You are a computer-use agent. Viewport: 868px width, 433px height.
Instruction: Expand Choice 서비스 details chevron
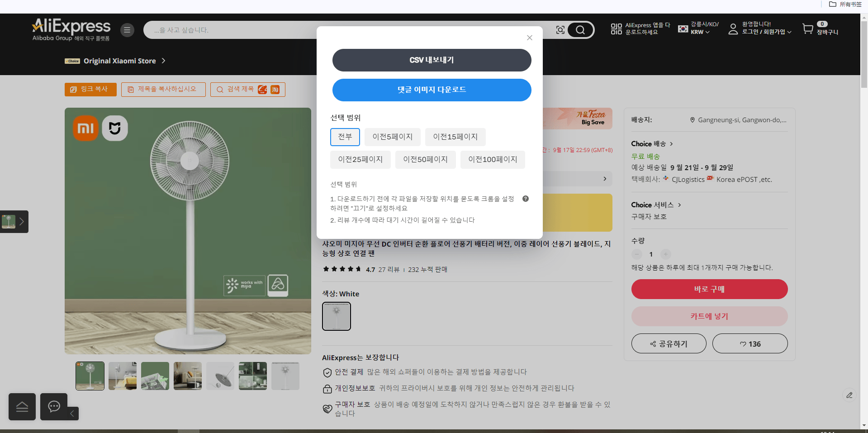(x=679, y=205)
